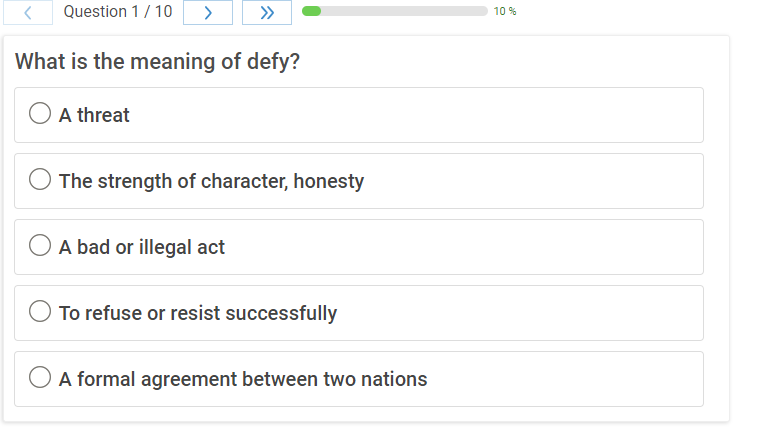Click the 'The strength of character, honesty' answer text
Image resolution: width=764 pixels, height=428 pixels.
[x=211, y=181]
